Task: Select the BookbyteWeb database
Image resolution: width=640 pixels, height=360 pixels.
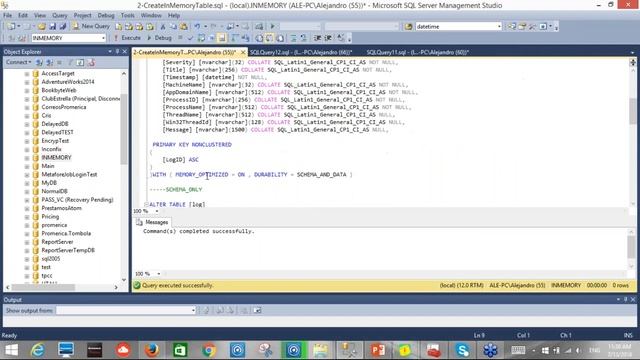Action: click(59, 90)
